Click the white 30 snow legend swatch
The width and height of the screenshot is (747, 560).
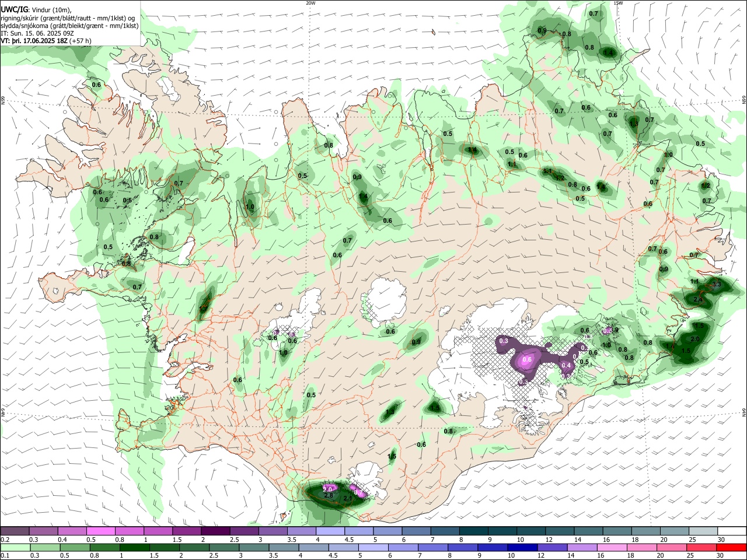(x=731, y=531)
